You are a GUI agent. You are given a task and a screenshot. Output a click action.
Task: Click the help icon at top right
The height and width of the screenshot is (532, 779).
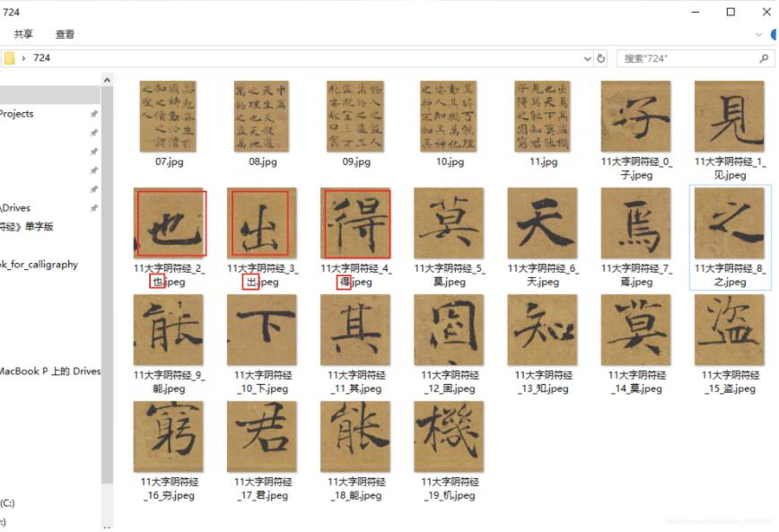[x=774, y=34]
